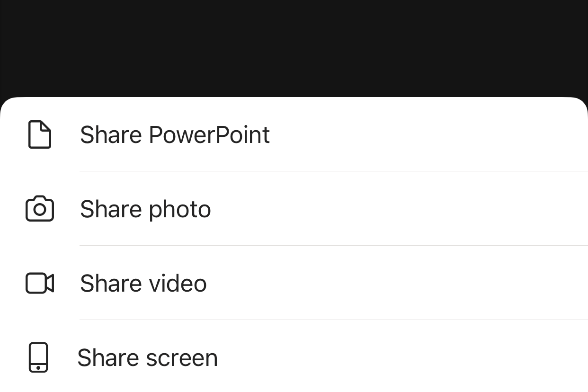The image size is (588, 392).
Task: Click the 'Share' word in the photo row
Action: pos(111,209)
